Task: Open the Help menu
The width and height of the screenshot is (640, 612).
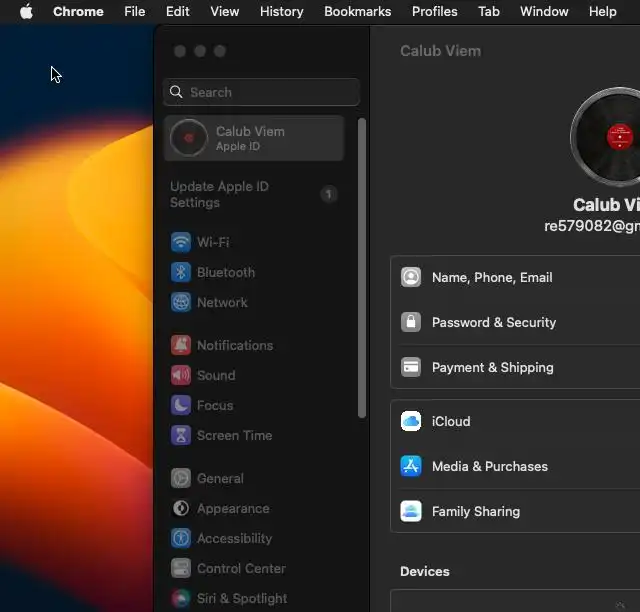Action: click(602, 11)
